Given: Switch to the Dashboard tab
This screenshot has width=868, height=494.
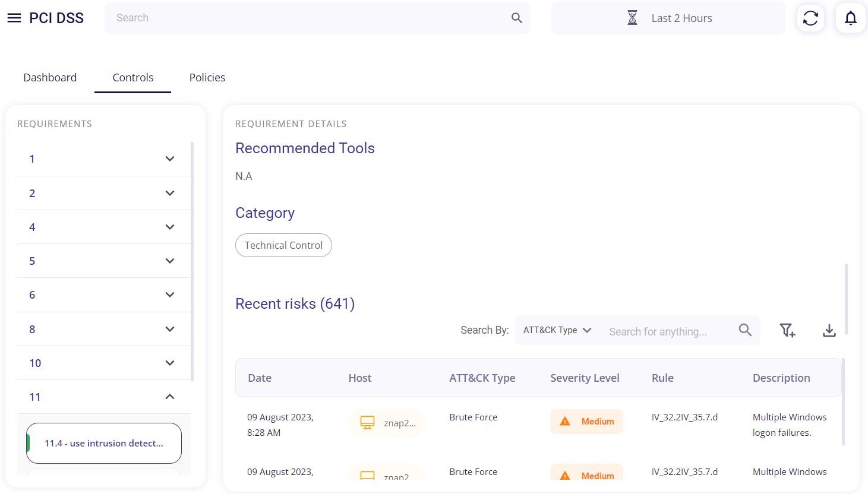Looking at the screenshot, I should click(50, 78).
